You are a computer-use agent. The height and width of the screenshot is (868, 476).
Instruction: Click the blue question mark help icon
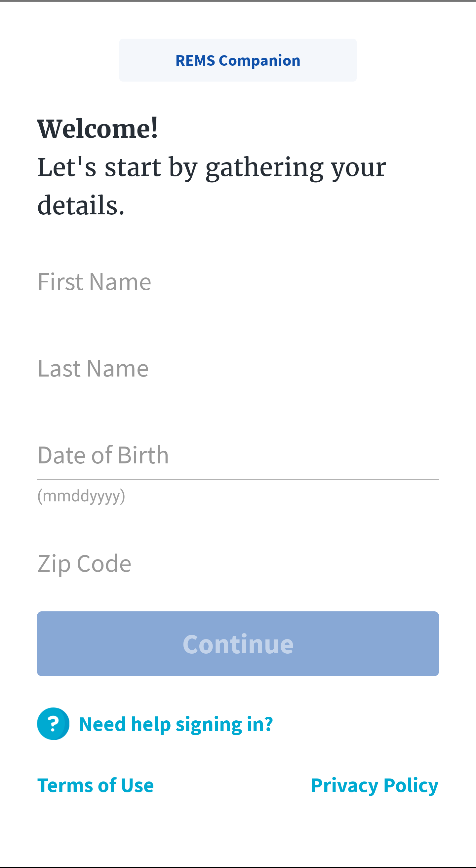click(53, 723)
